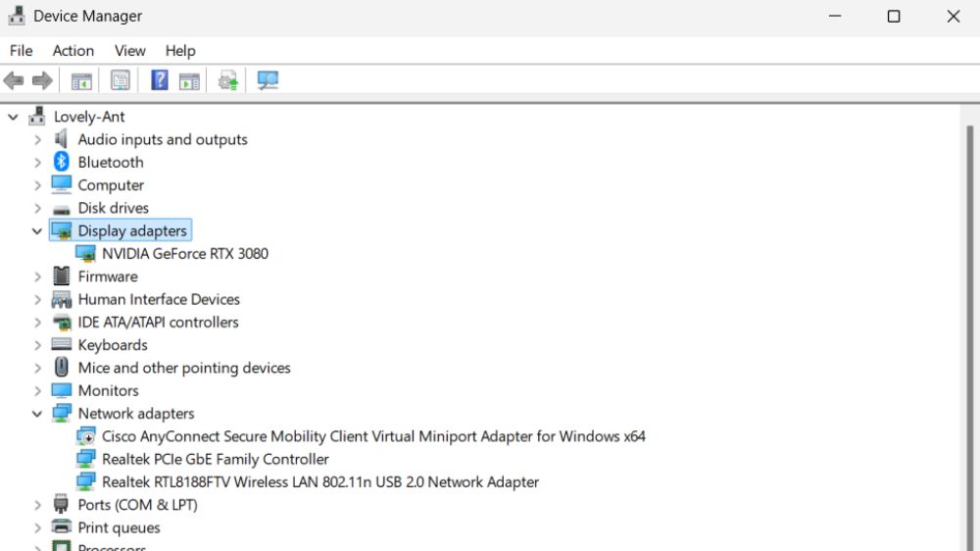Collapse the Lovely-Ant root node
The image size is (980, 551).
13,117
